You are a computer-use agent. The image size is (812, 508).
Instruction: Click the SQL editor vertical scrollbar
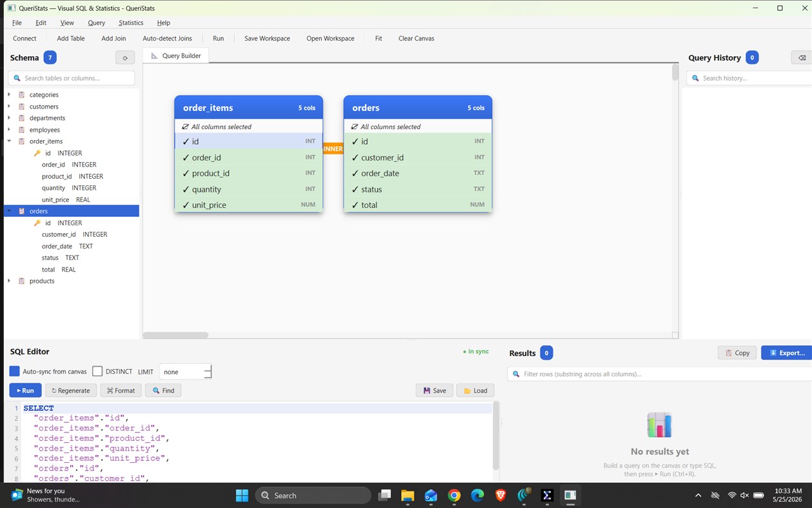coord(495,436)
